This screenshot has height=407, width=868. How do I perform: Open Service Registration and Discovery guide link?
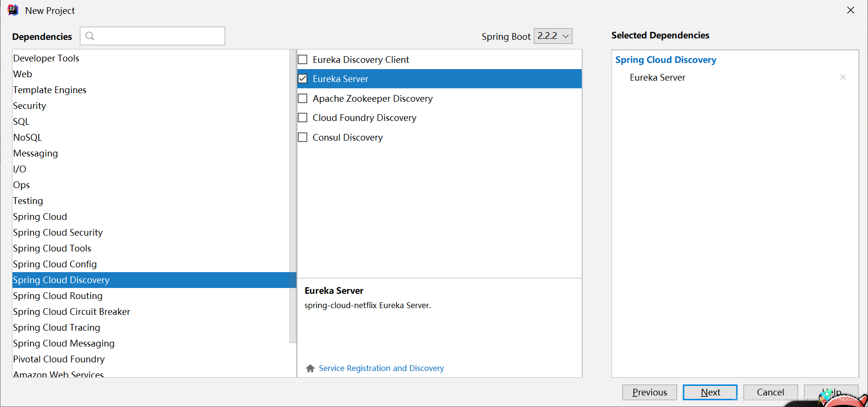[x=381, y=368]
